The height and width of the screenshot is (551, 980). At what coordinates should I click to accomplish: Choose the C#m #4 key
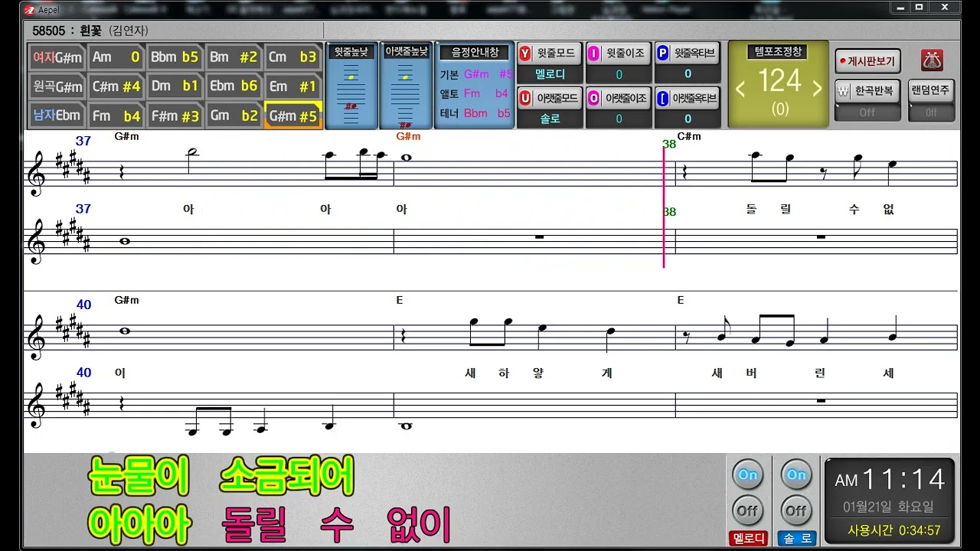116,86
